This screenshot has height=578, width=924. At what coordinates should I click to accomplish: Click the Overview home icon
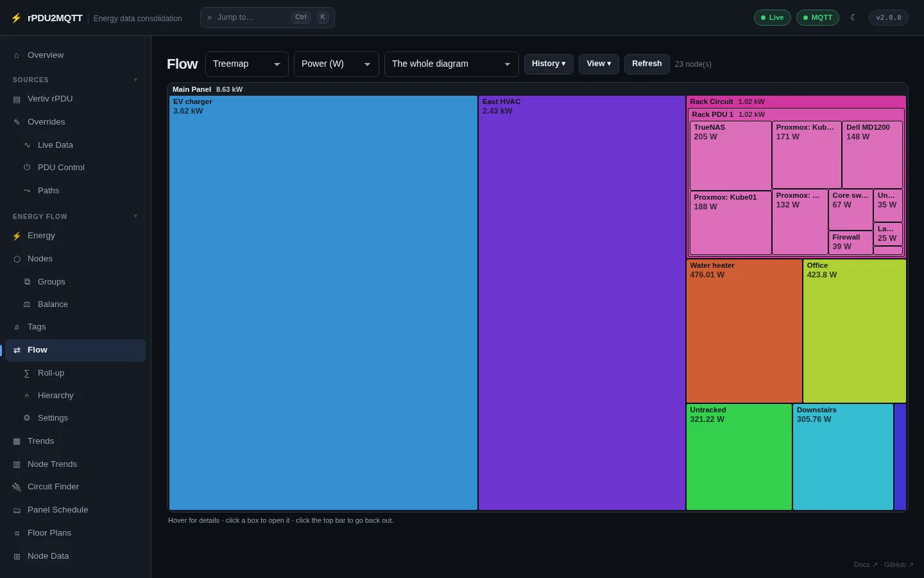[17, 55]
